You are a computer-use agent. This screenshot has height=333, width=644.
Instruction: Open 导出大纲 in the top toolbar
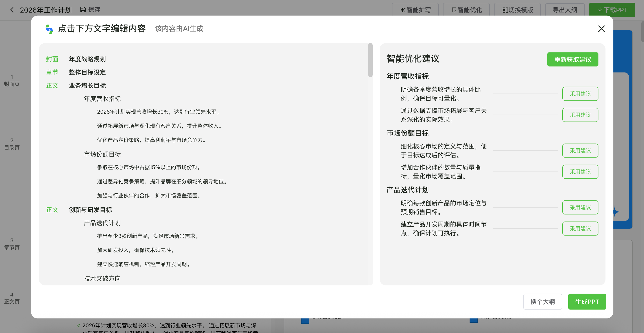pyautogui.click(x=565, y=10)
